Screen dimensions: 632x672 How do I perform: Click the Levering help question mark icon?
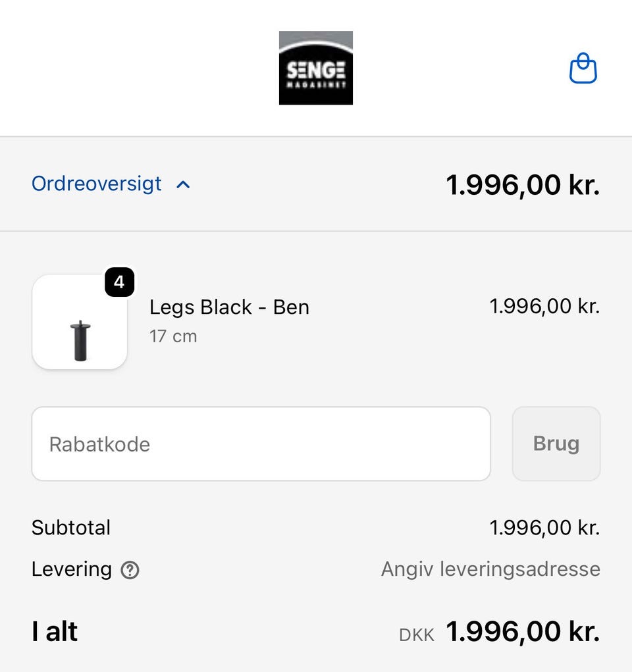[130, 570]
